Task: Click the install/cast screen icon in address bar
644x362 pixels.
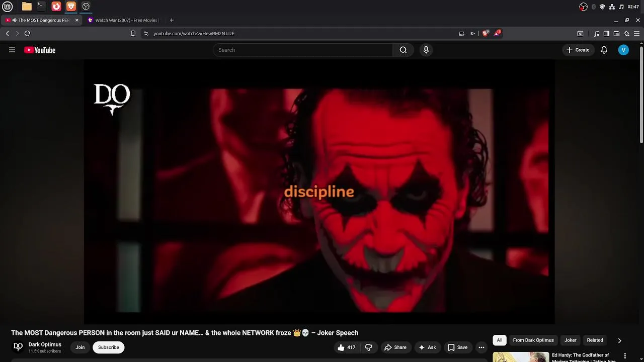Action: 461,33
